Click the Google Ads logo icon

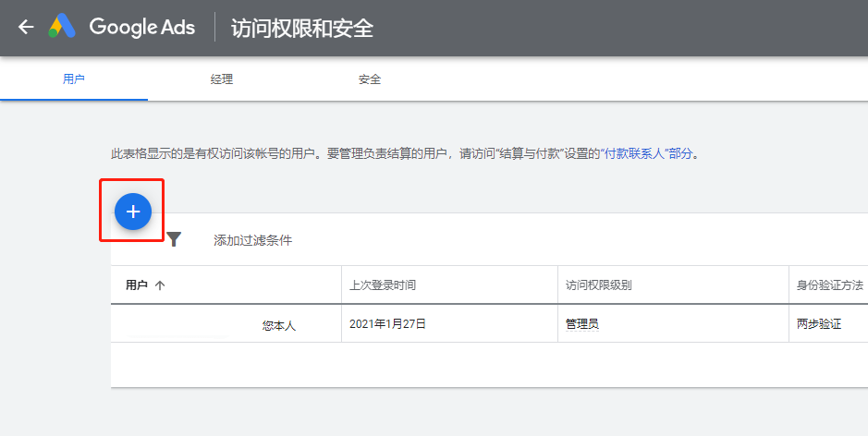coord(63,27)
